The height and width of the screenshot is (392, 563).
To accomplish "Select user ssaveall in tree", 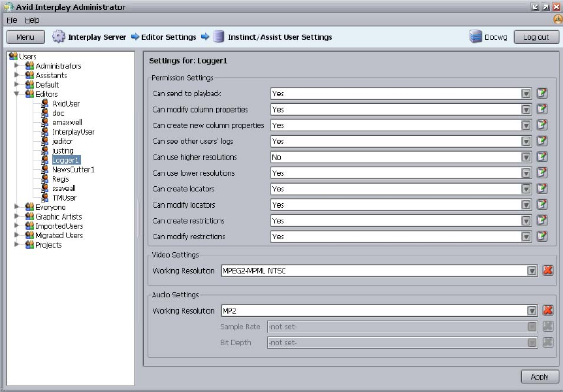I will [x=64, y=188].
